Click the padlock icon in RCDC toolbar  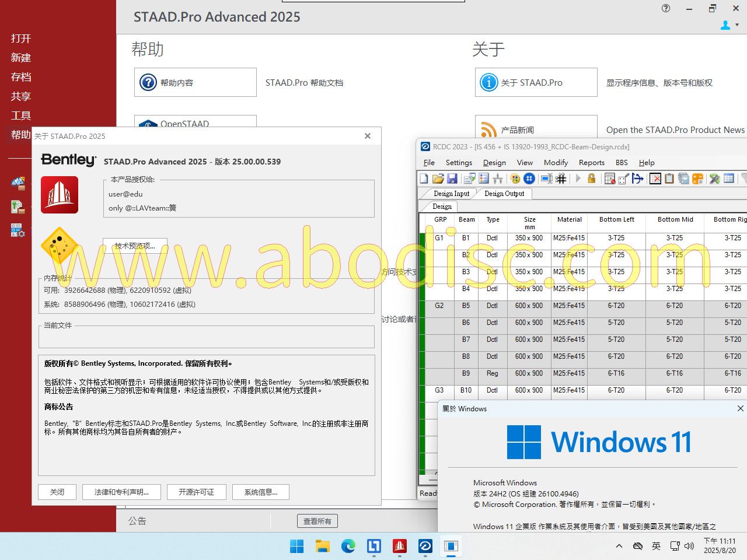tap(591, 178)
